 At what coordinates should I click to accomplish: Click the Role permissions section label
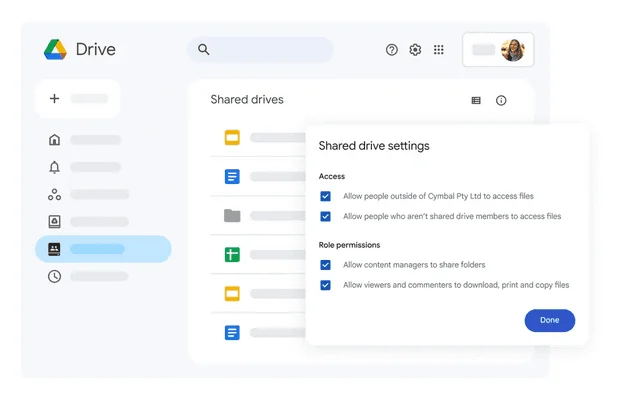[x=349, y=245]
